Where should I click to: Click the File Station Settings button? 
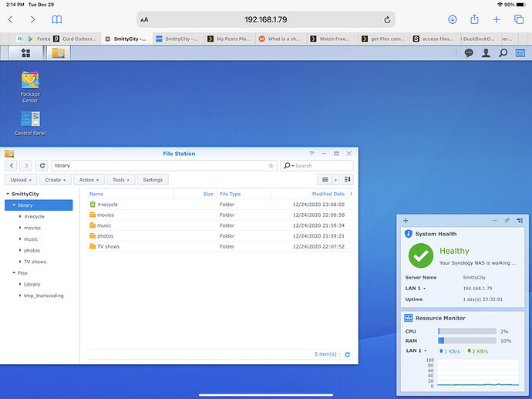pos(153,180)
